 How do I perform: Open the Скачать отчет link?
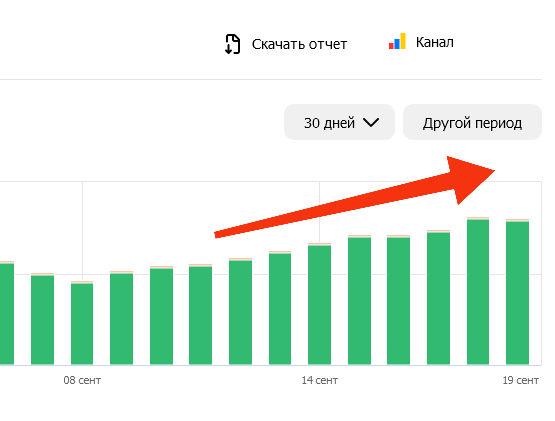pos(299,44)
